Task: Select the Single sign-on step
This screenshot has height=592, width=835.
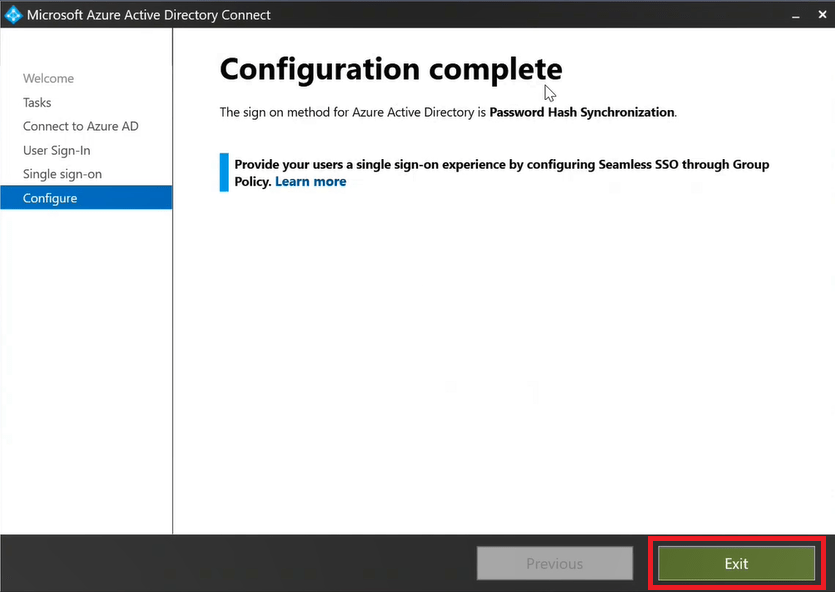Action: point(62,174)
